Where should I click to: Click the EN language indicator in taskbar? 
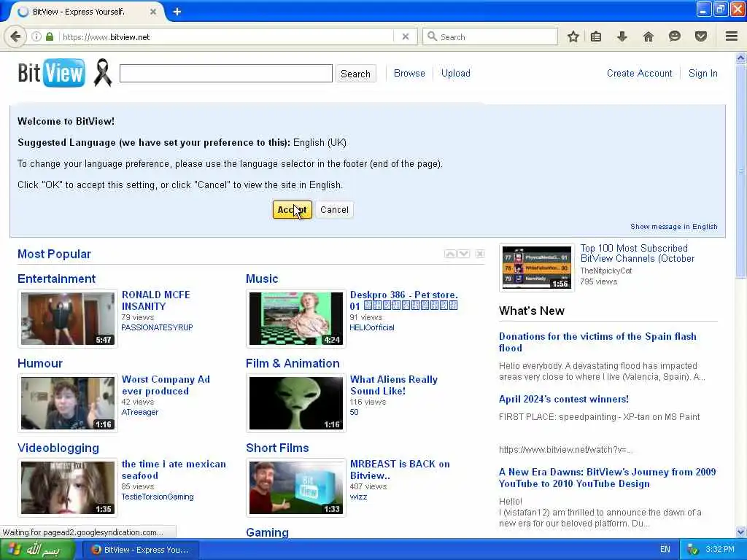pyautogui.click(x=665, y=550)
